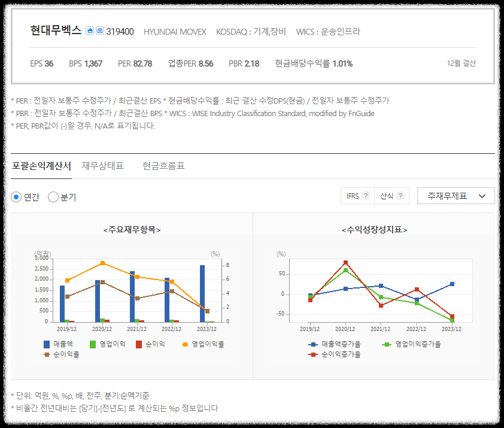Click the KOSDAQ : 기계,장비 label
The image size is (504, 428).
[251, 32]
